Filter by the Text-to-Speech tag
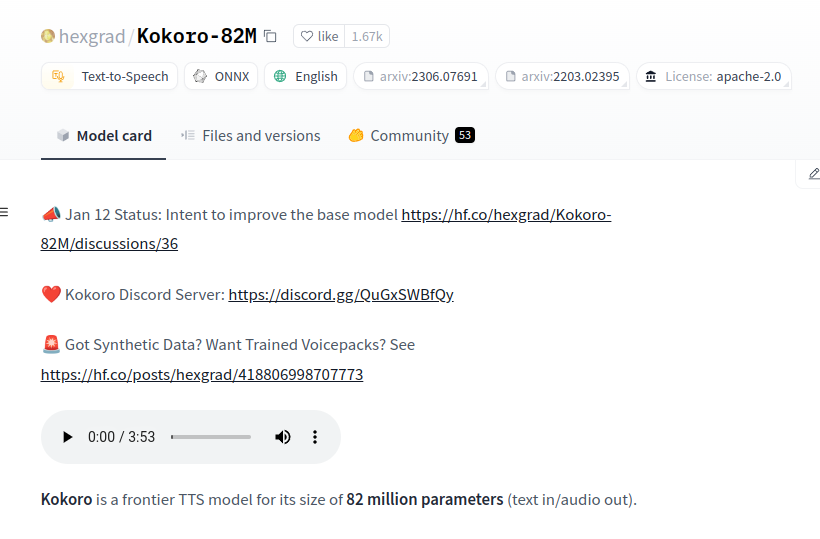Screen dimensions: 820x539 pos(109,76)
